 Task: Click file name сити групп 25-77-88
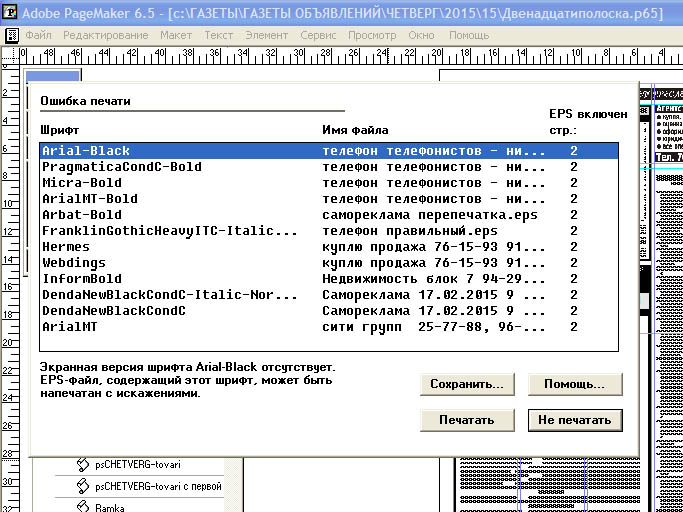pos(434,327)
